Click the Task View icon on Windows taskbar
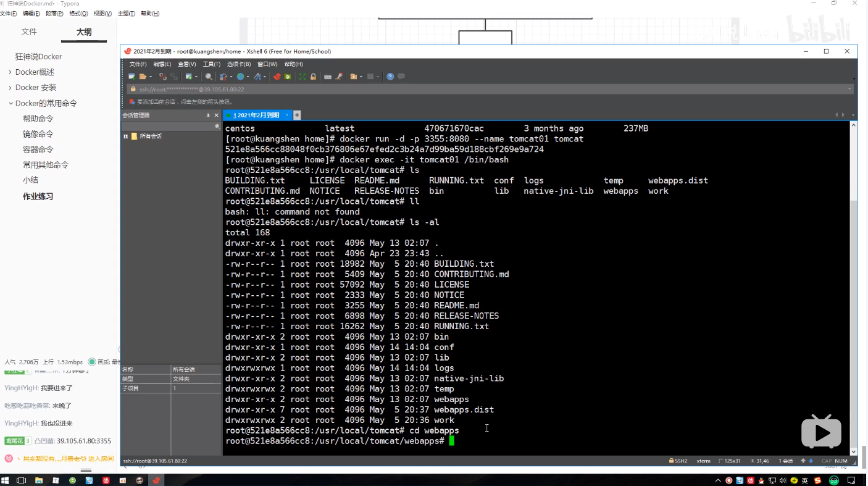Viewport: 868px width, 486px height. point(21,480)
